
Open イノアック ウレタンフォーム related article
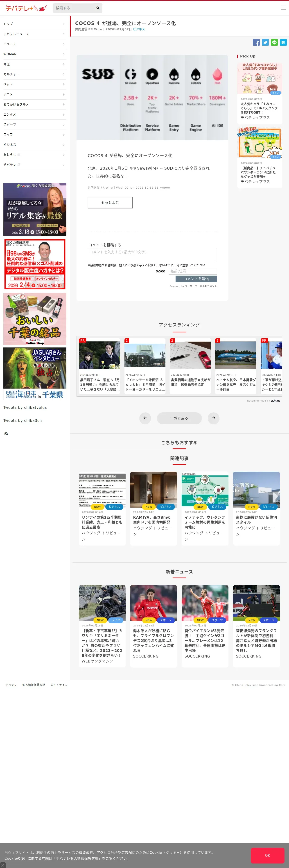205,508
